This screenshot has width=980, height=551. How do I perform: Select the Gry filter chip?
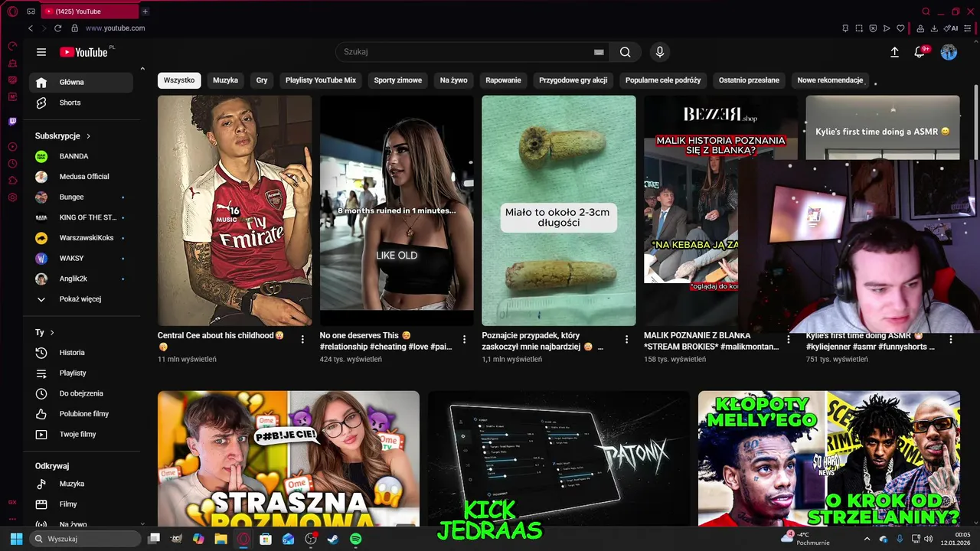262,80
